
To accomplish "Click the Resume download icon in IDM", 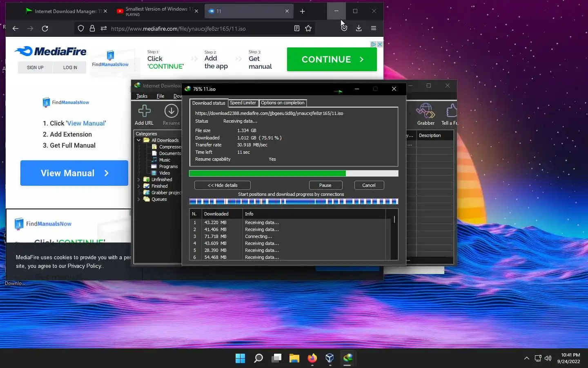I will 171,111.
